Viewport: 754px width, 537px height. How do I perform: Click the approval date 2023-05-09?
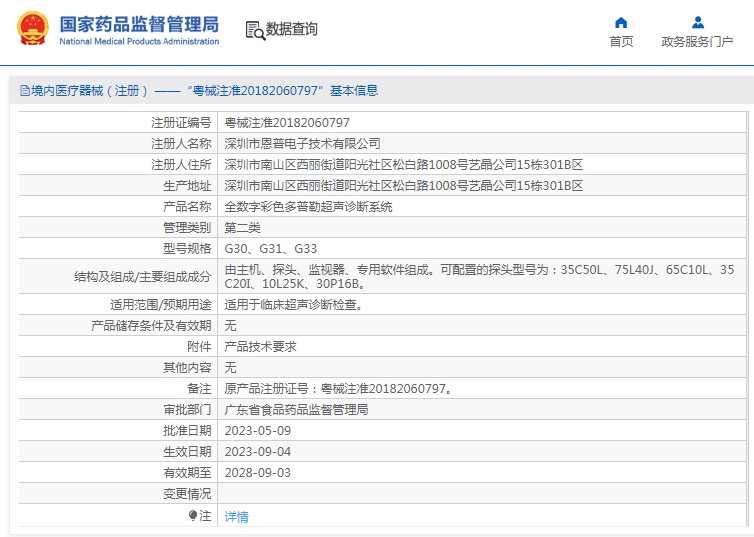pyautogui.click(x=258, y=431)
